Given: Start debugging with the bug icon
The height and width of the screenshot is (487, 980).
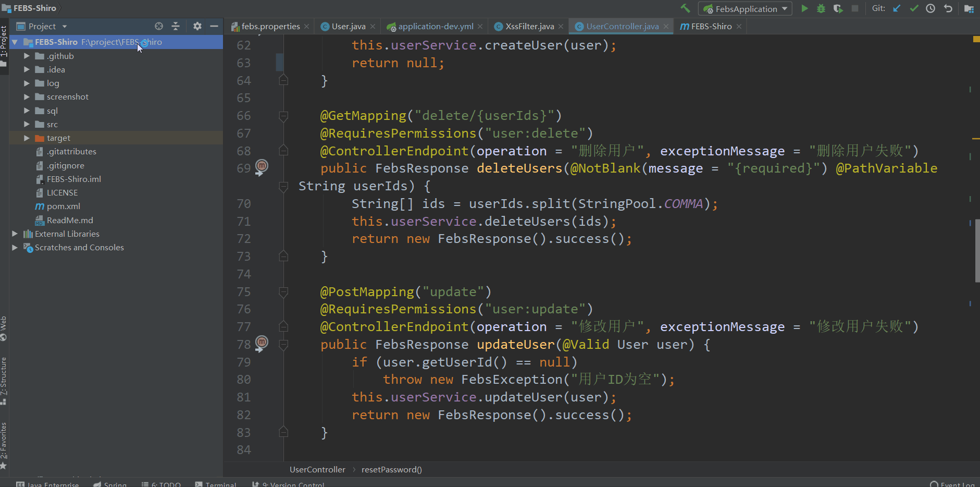Looking at the screenshot, I should 821,8.
